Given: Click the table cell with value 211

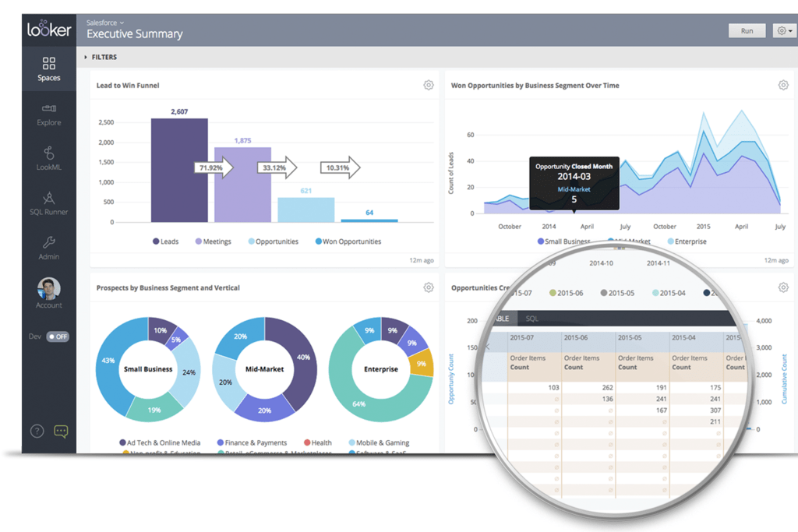Looking at the screenshot, I should 697,421.
